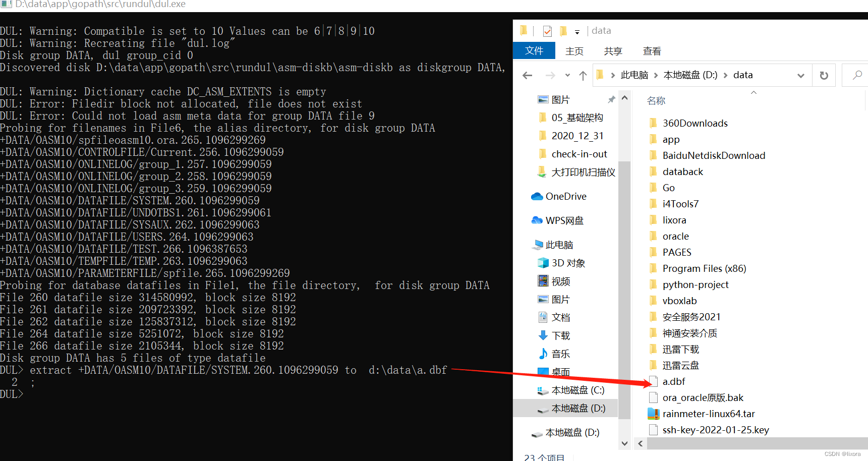Select the WPS网盘 cloud icon
The width and height of the screenshot is (868, 461).
coord(538,220)
